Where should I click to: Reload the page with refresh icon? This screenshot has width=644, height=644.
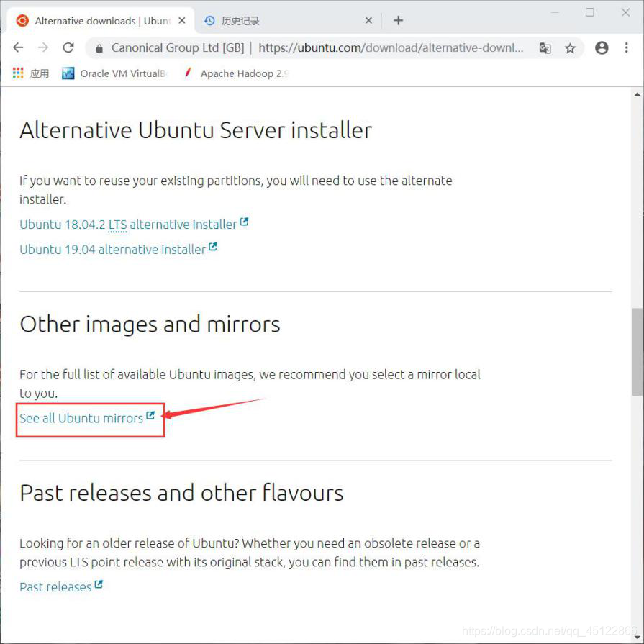click(68, 47)
